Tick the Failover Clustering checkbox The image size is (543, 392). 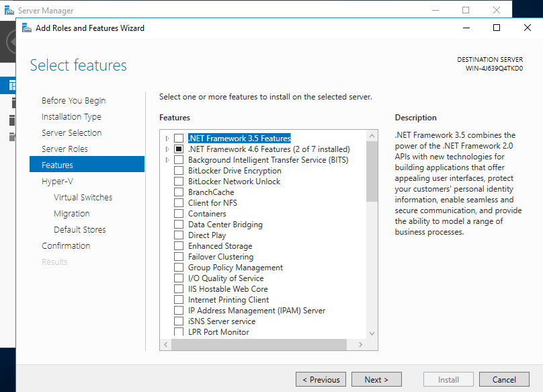[x=179, y=257]
